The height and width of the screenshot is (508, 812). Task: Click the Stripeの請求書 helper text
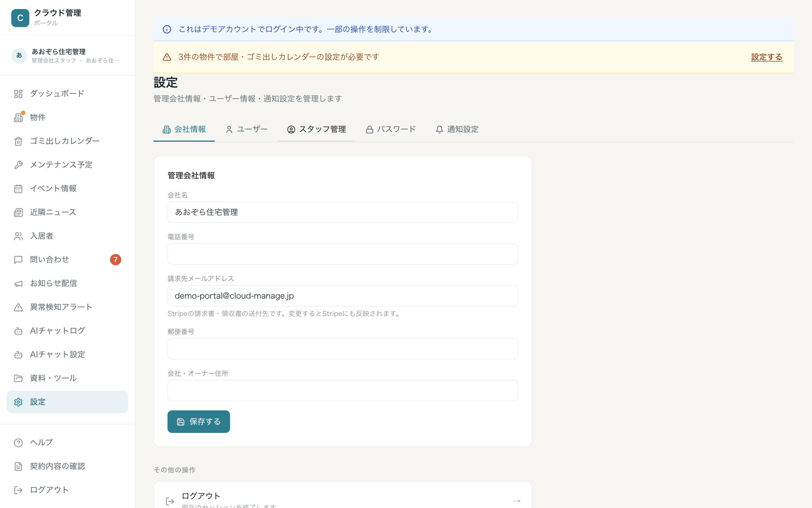(x=284, y=314)
